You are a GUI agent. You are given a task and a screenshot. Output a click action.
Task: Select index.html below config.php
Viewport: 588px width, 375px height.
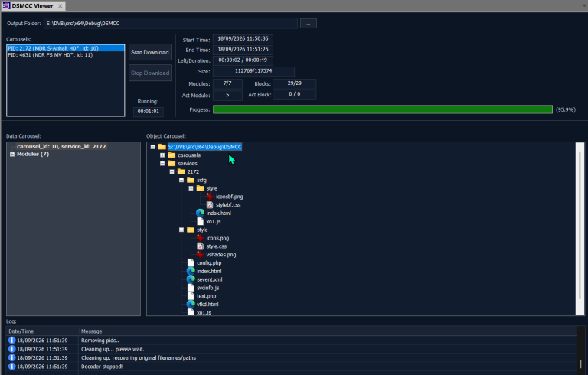(209, 271)
